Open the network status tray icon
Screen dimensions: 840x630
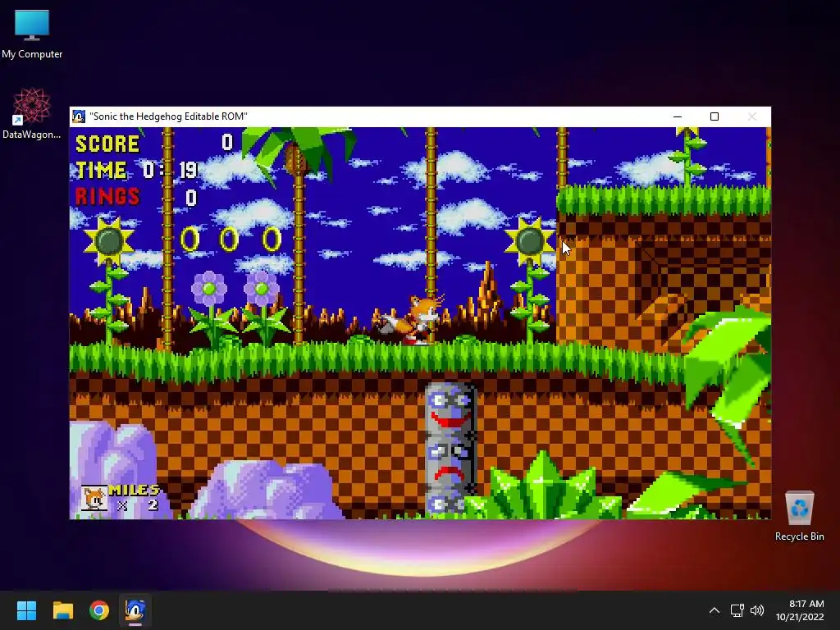pos(737,610)
